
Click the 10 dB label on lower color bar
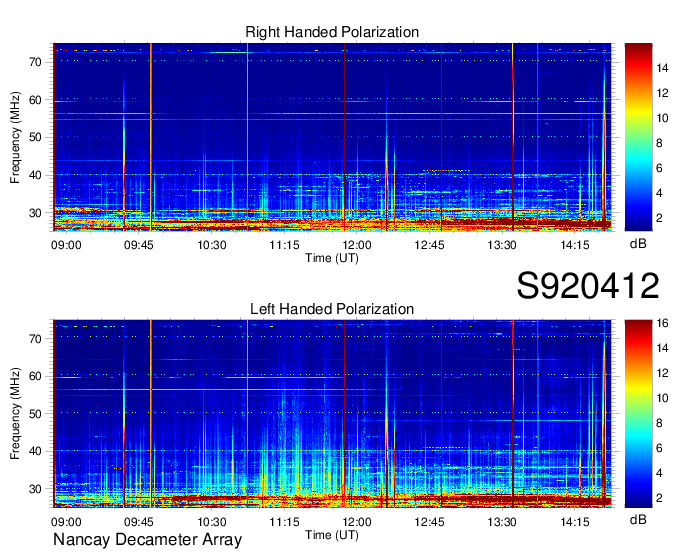(662, 398)
